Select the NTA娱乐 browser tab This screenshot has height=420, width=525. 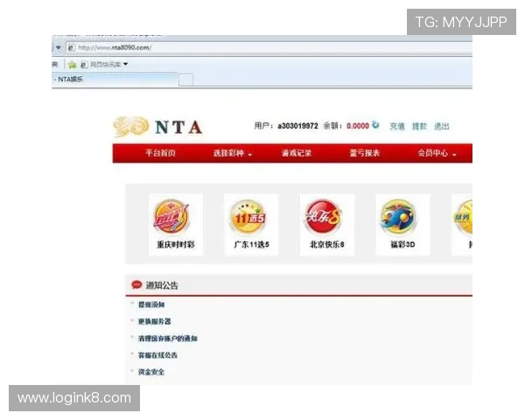click(x=114, y=80)
